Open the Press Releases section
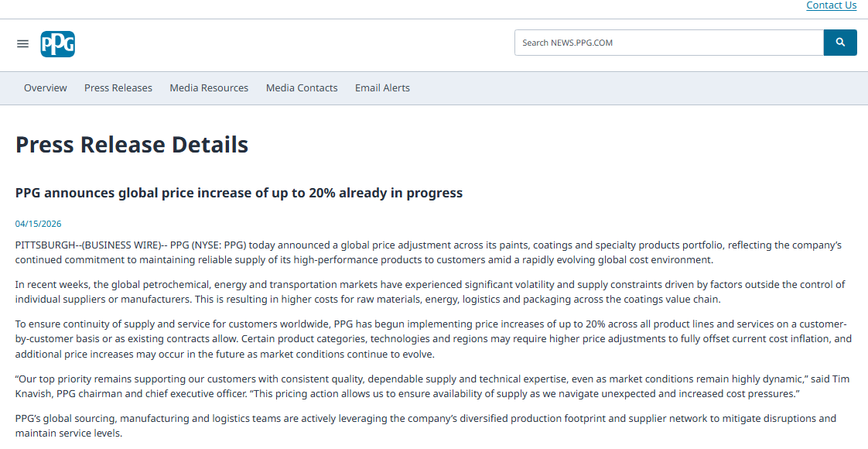The image size is (868, 449). (x=118, y=88)
